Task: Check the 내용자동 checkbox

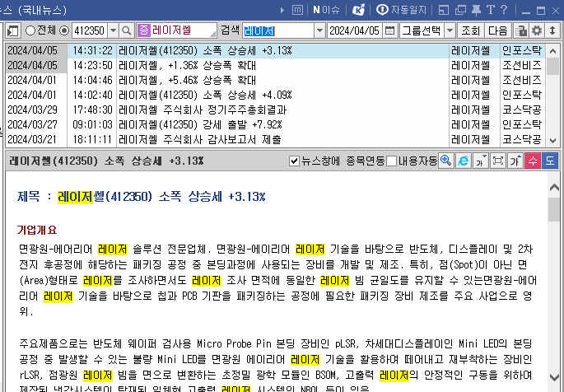Action: [392, 161]
